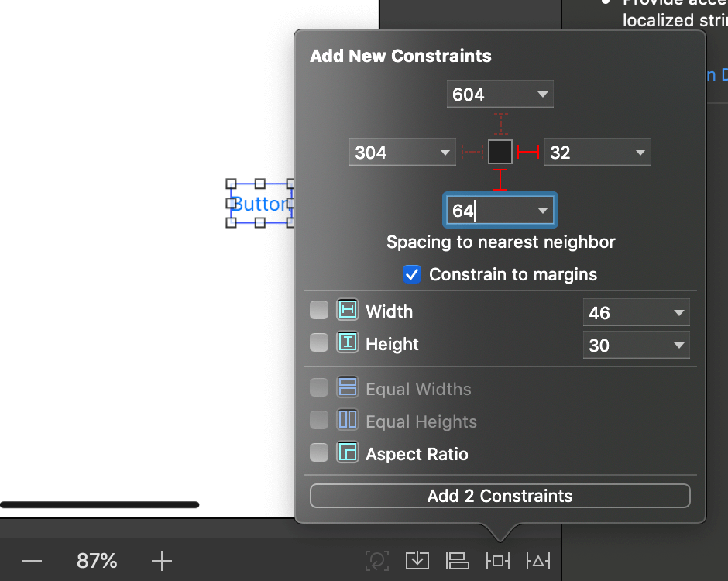Click the Add New Constraints icon
The width and height of the screenshot is (728, 581).
497,560
